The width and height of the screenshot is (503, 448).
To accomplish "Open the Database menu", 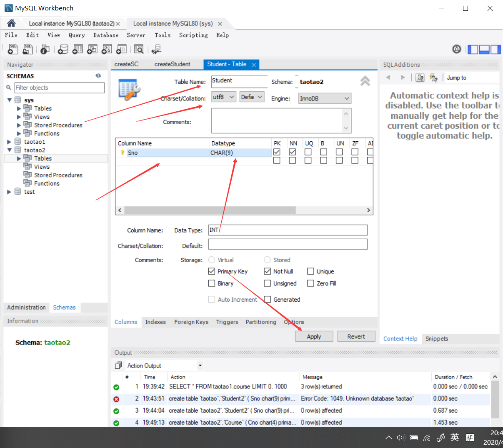I will pos(106,35).
